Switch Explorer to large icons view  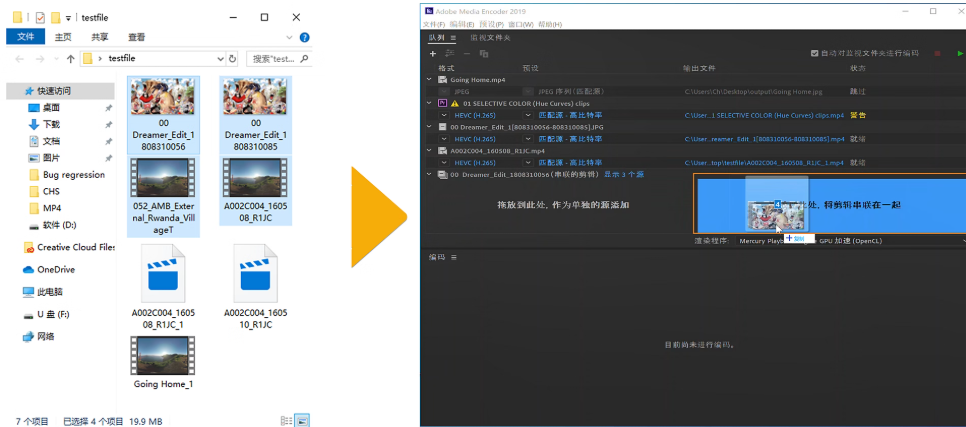pos(302,421)
